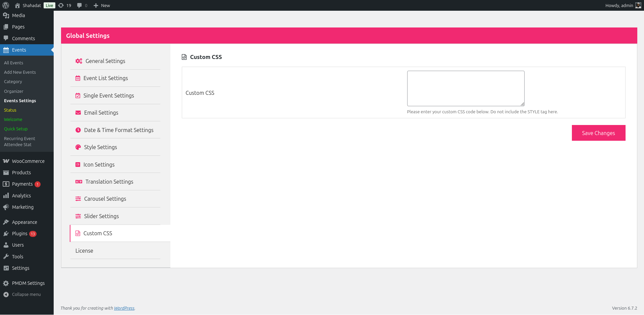This screenshot has width=644, height=315.
Task: Open the Single Event Settings tab
Action: coord(115,96)
